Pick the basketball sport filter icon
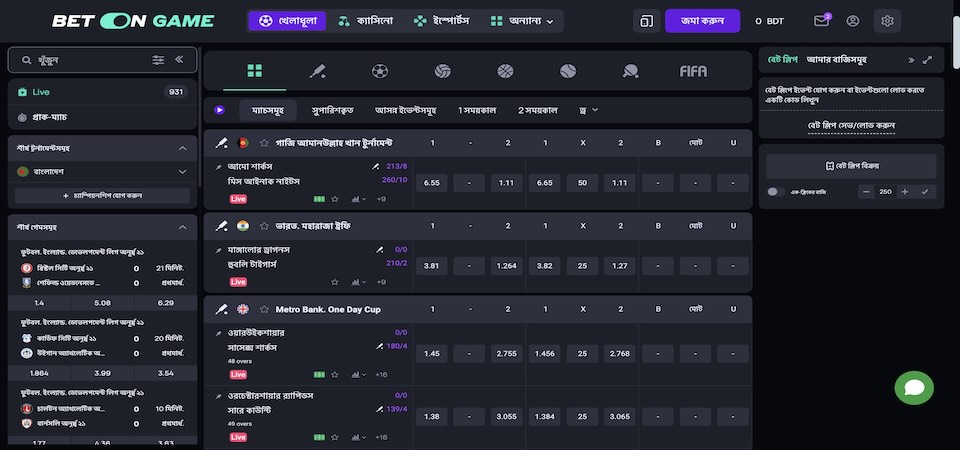 click(505, 71)
